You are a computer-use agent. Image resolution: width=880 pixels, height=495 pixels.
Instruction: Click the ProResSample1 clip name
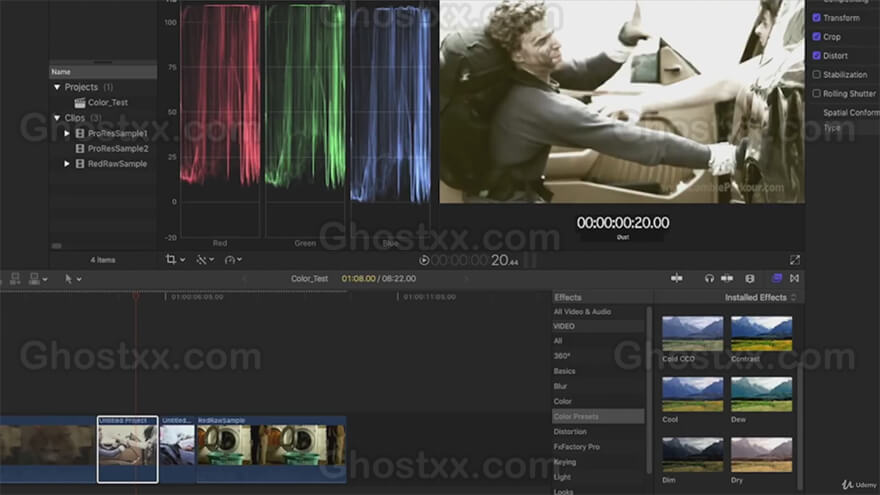[117, 134]
